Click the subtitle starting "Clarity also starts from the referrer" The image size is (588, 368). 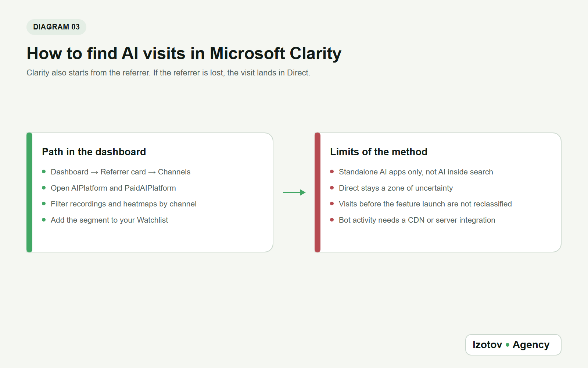(x=168, y=73)
